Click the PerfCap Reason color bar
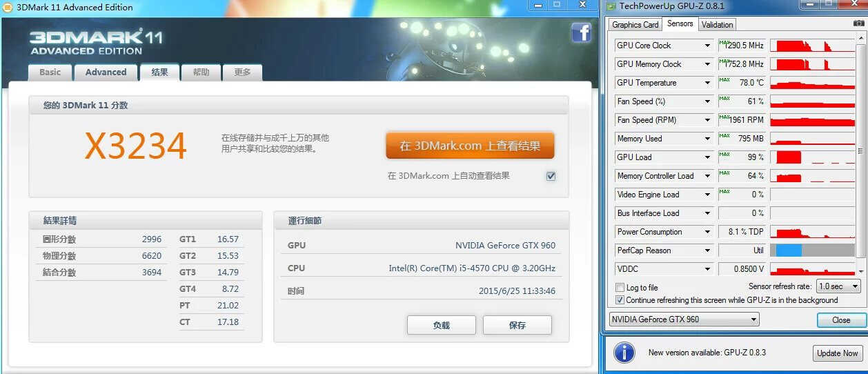The width and height of the screenshot is (868, 374). [x=812, y=250]
